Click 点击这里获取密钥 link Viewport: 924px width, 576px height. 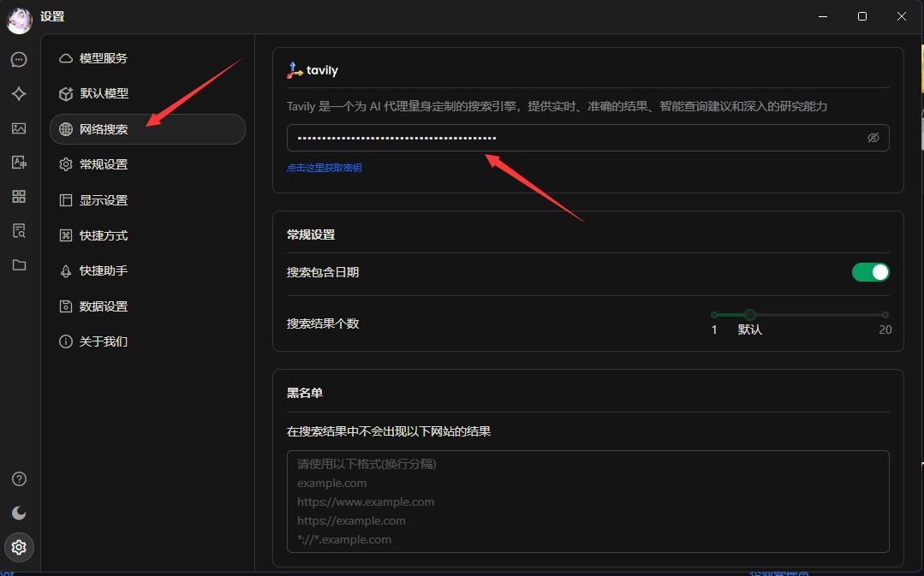click(x=324, y=168)
